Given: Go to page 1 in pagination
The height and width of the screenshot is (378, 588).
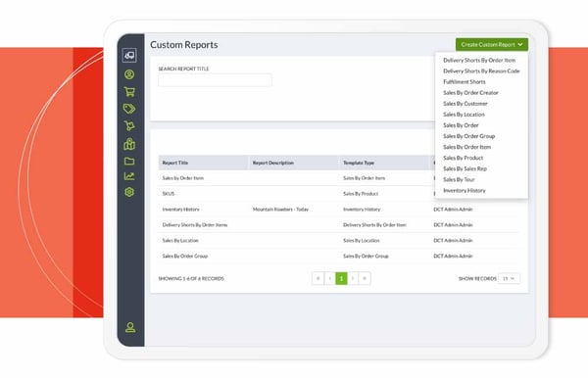Looking at the screenshot, I should pyautogui.click(x=341, y=278).
